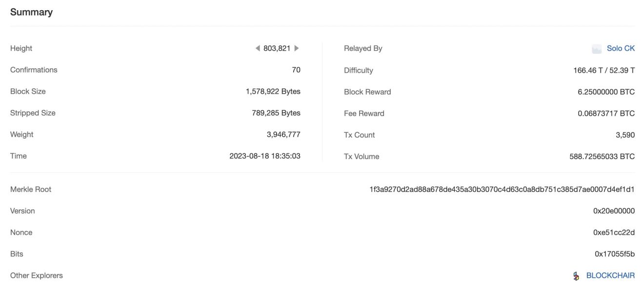Click the block height number 803,821
The image size is (644, 288).
click(x=277, y=48)
